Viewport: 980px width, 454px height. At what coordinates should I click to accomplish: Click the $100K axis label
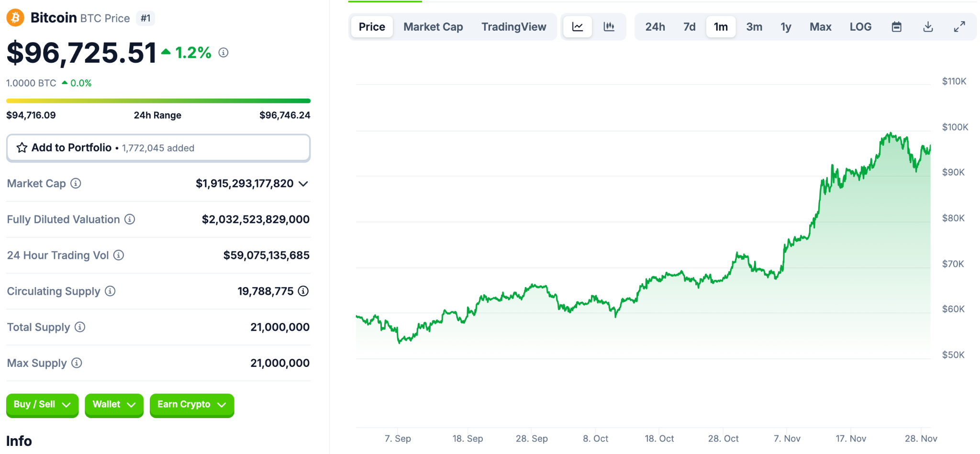(x=955, y=127)
